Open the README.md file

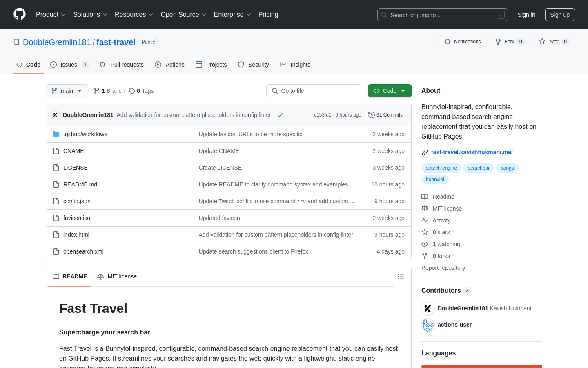pos(80,184)
